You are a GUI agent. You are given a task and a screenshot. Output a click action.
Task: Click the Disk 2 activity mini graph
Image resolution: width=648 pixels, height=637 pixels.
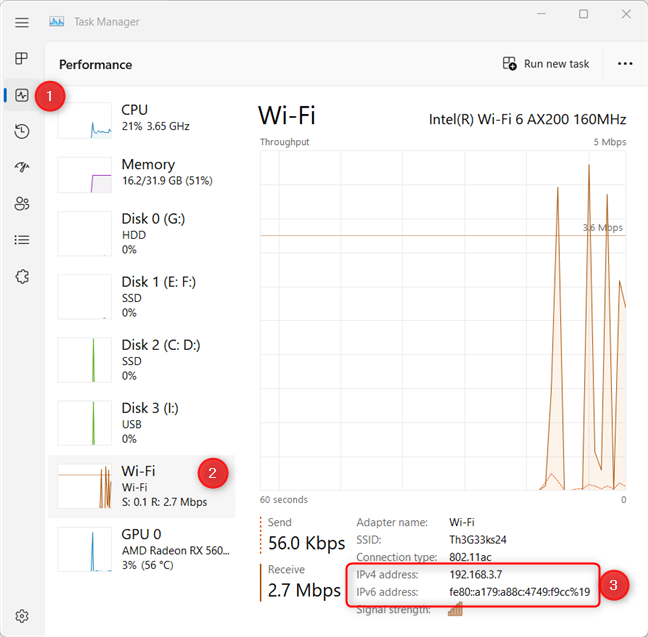(x=84, y=360)
